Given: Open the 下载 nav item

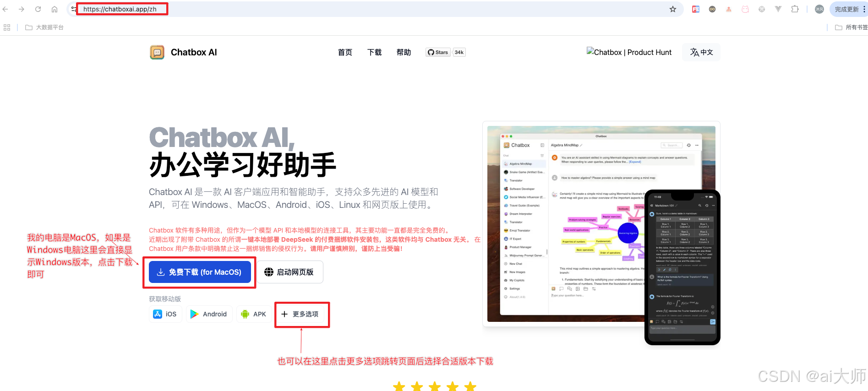Looking at the screenshot, I should click(374, 52).
